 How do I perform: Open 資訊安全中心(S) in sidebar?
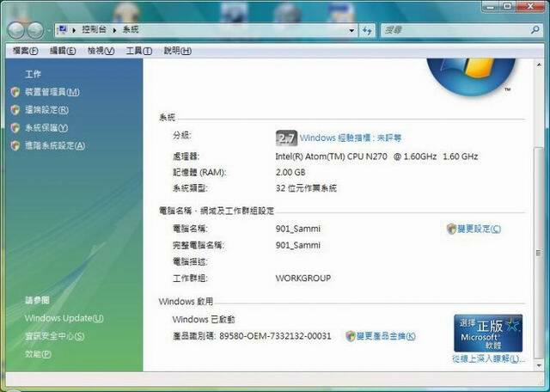coord(54,336)
